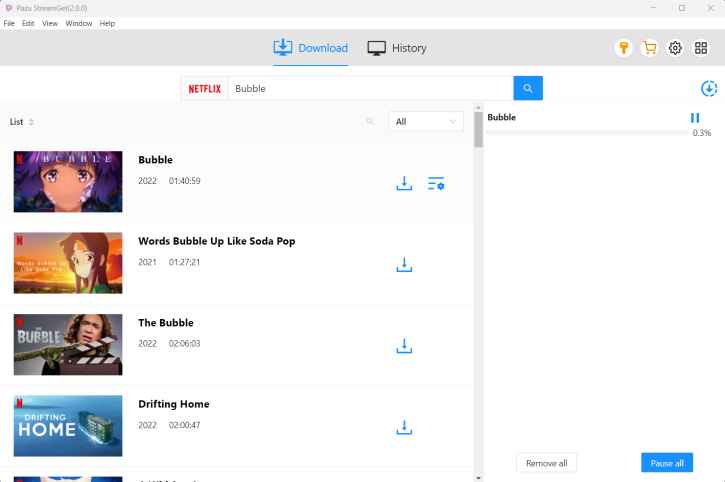The height and width of the screenshot is (482, 725).
Task: Open the File menu
Action: pyautogui.click(x=10, y=23)
